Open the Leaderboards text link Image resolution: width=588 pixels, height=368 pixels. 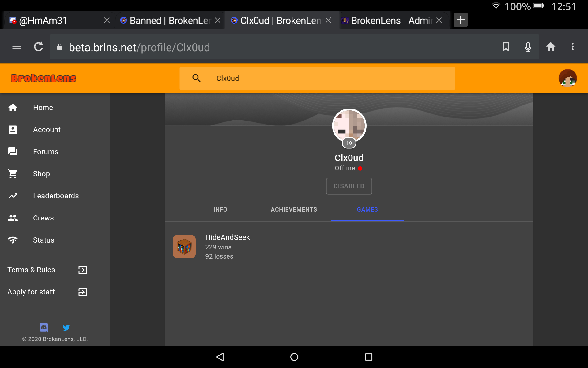56,196
